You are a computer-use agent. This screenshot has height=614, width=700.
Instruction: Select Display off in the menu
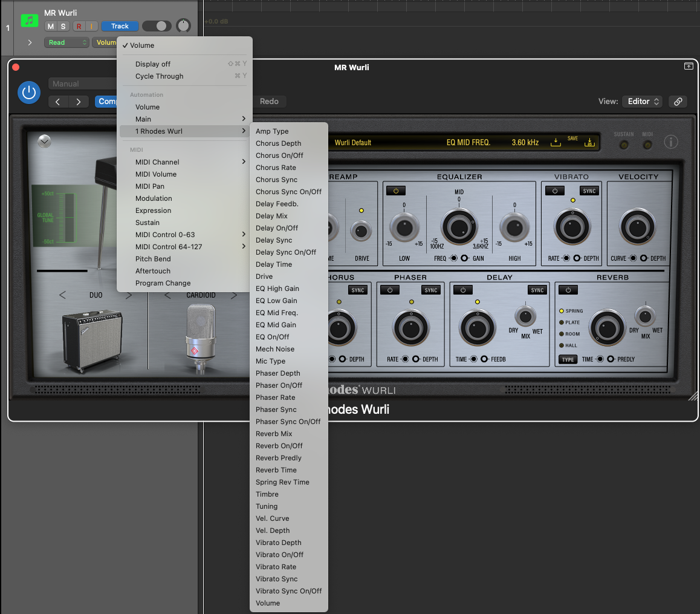(x=184, y=64)
